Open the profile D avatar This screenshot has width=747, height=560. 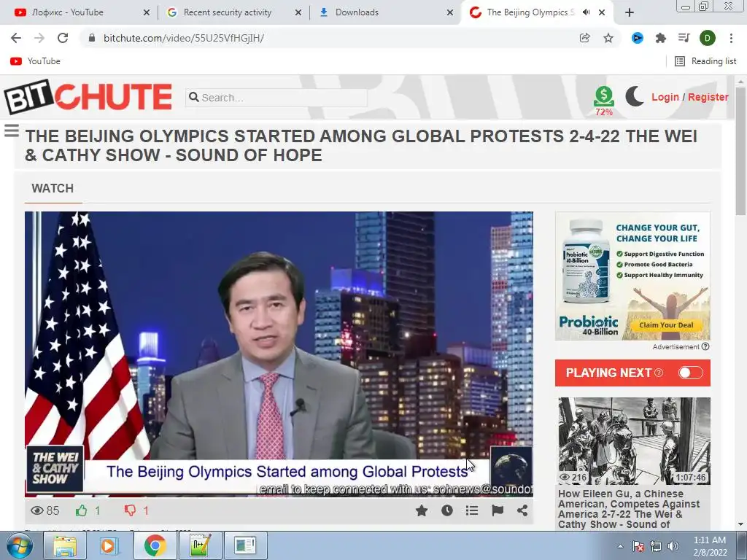[x=708, y=38]
